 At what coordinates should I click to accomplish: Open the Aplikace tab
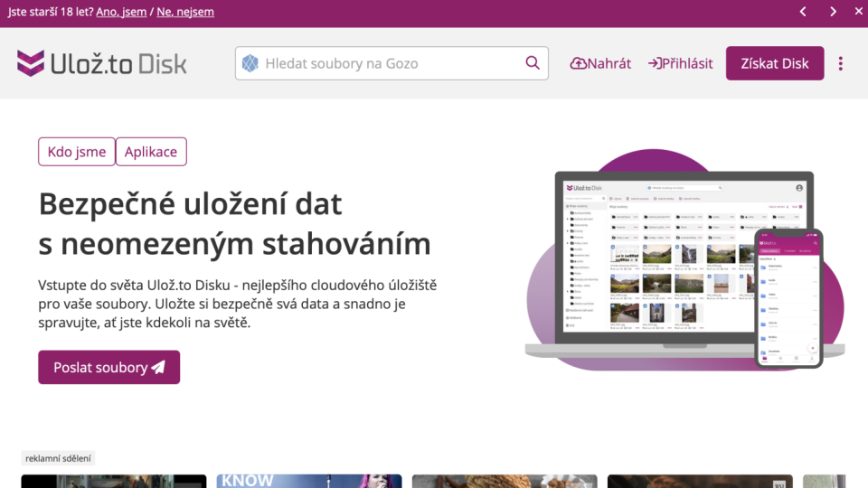pyautogui.click(x=151, y=152)
